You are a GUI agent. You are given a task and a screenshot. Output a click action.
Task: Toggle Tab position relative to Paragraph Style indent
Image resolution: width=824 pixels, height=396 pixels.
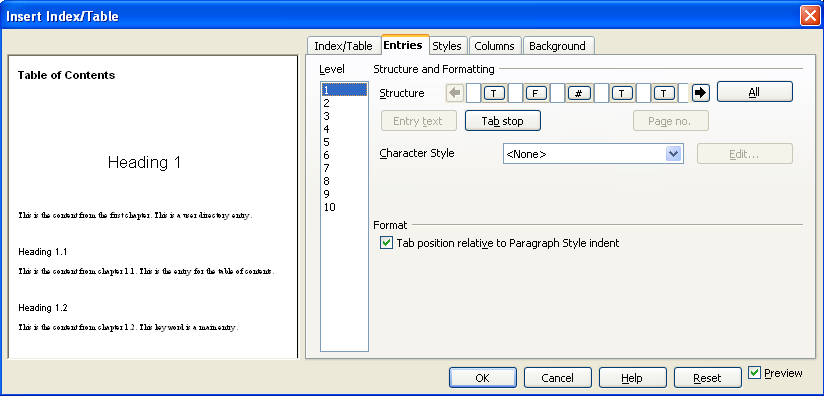[x=387, y=243]
